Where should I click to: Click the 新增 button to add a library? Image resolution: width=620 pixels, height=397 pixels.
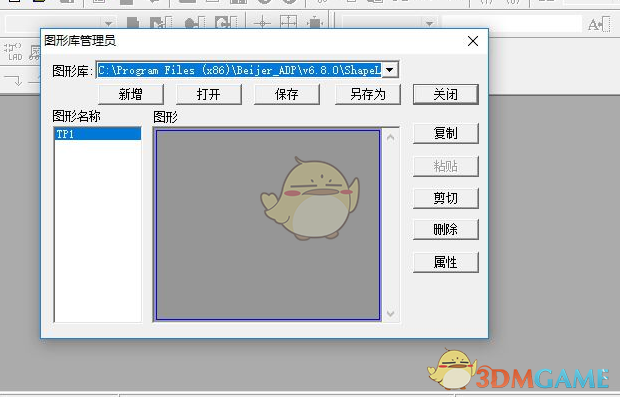pyautogui.click(x=131, y=95)
